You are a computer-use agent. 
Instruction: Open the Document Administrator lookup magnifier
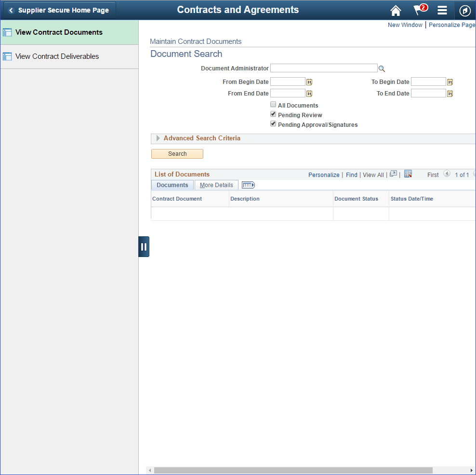(x=382, y=68)
